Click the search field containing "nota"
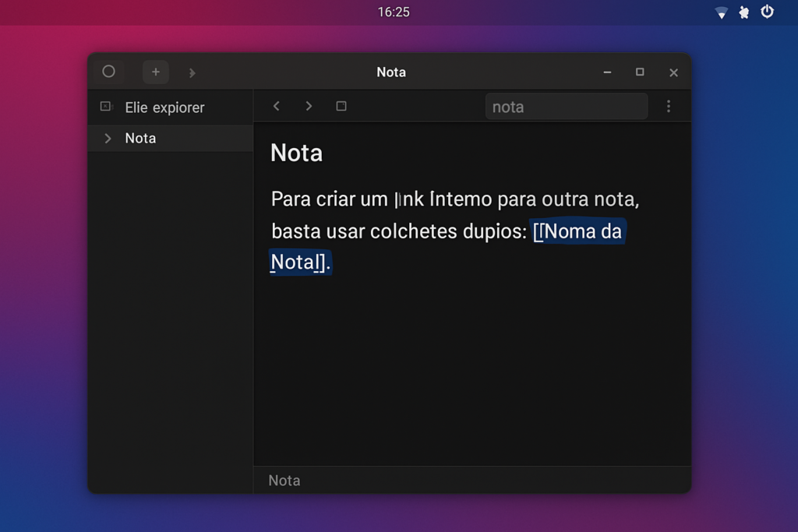This screenshot has height=532, width=798. tap(566, 107)
